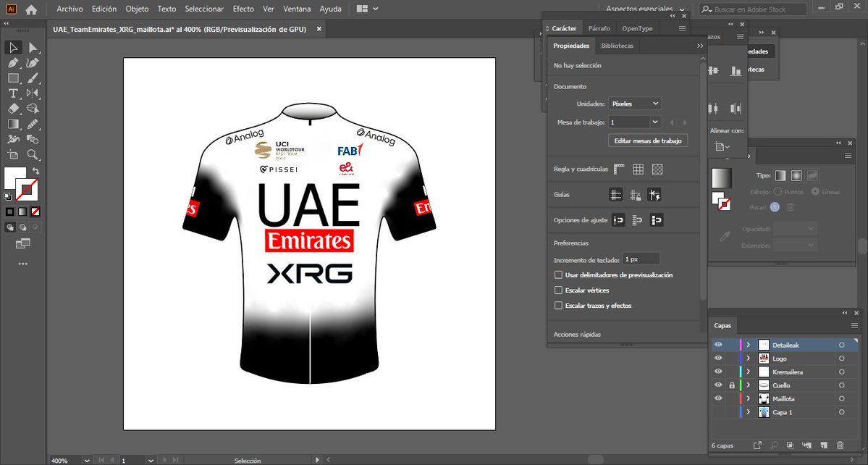Screen dimensions: 868x465
Task: Open the Archivo menu
Action: click(69, 9)
